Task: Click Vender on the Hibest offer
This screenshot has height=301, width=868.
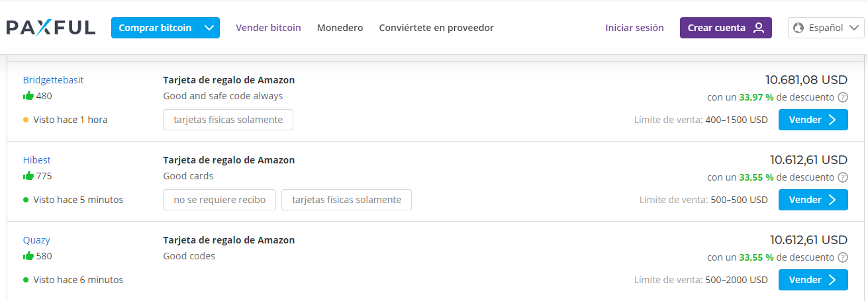Action: tap(813, 200)
